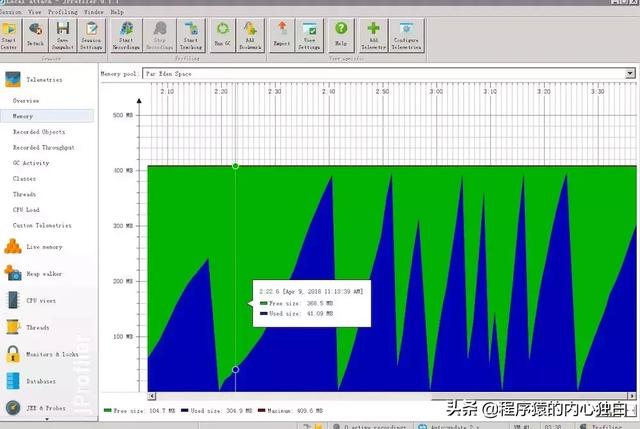Click the Save Snapshot floppy icon
This screenshot has width=640, height=429.
click(62, 35)
